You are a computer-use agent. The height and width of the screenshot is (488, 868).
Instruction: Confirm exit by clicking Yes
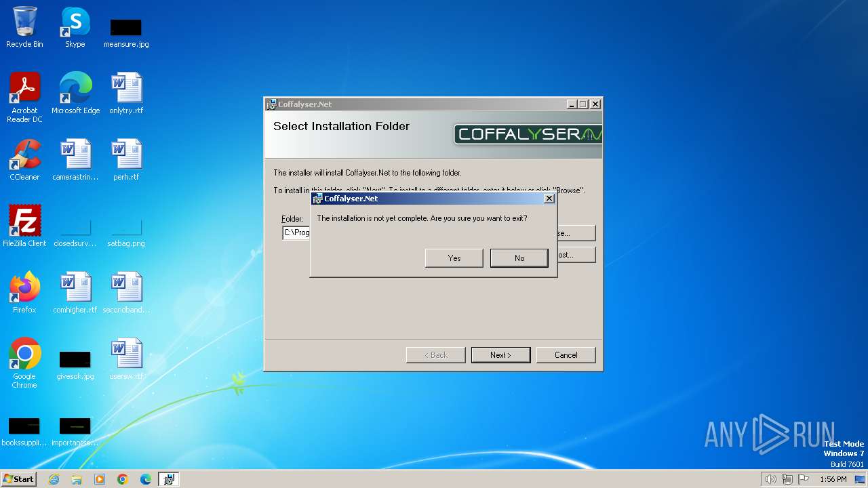(454, 258)
